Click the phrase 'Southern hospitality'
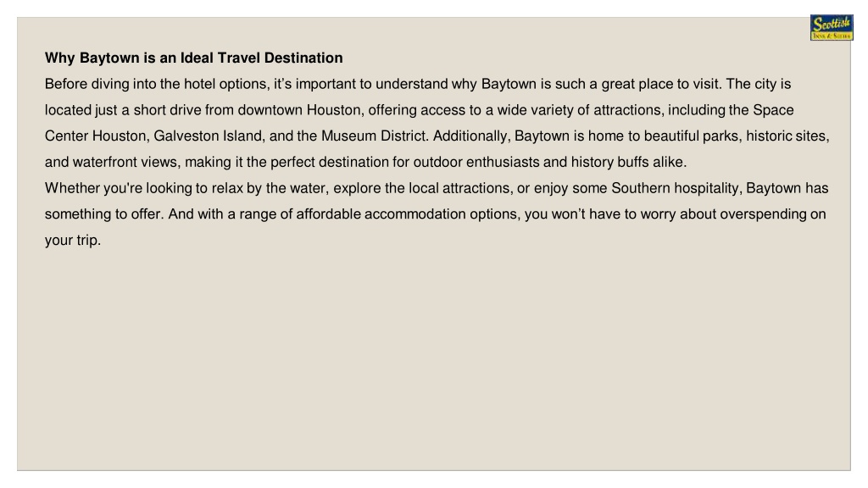This screenshot has width=868, height=488. pos(675,188)
